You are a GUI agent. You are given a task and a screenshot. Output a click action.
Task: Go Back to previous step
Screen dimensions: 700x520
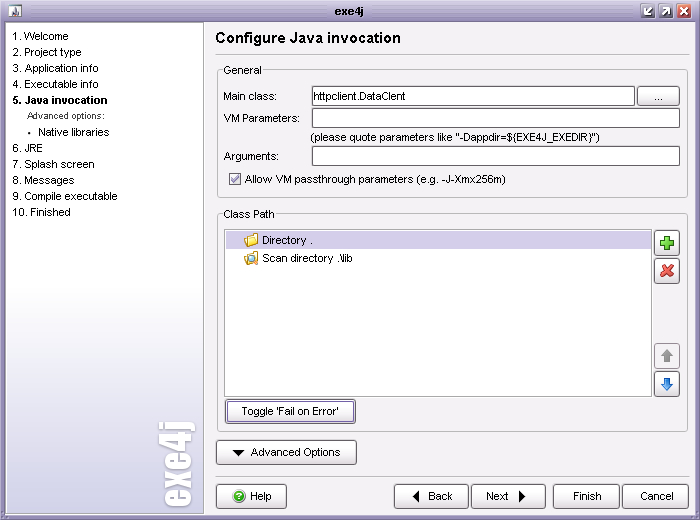[x=431, y=496]
